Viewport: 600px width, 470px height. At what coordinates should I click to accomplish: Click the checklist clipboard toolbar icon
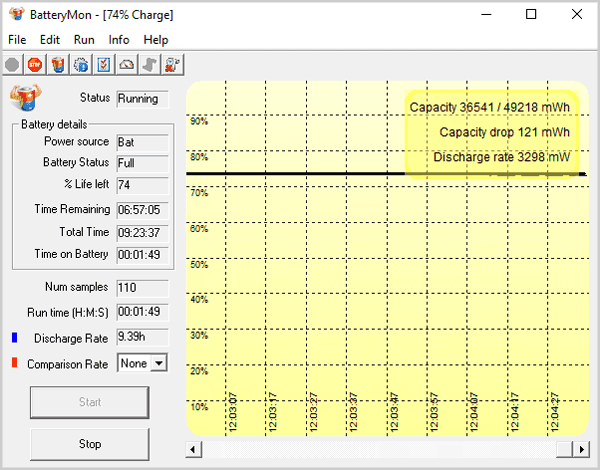click(104, 65)
